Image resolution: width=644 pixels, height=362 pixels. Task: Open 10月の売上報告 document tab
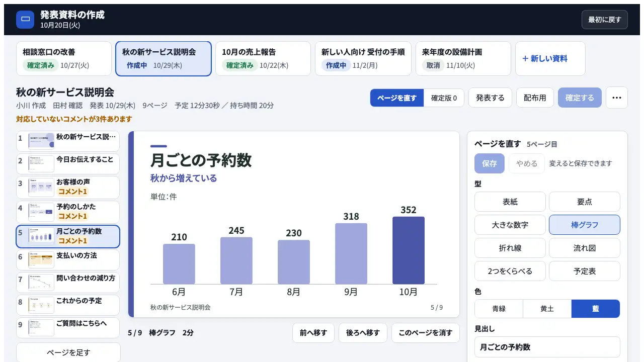click(x=263, y=58)
